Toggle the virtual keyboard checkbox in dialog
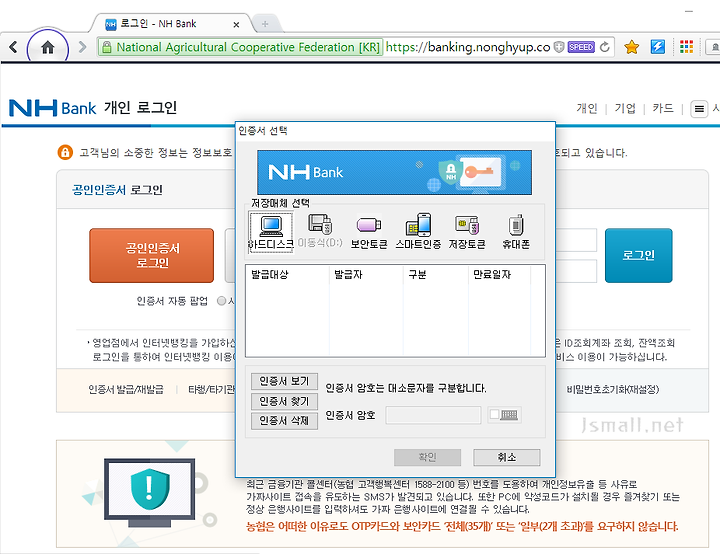 494,414
